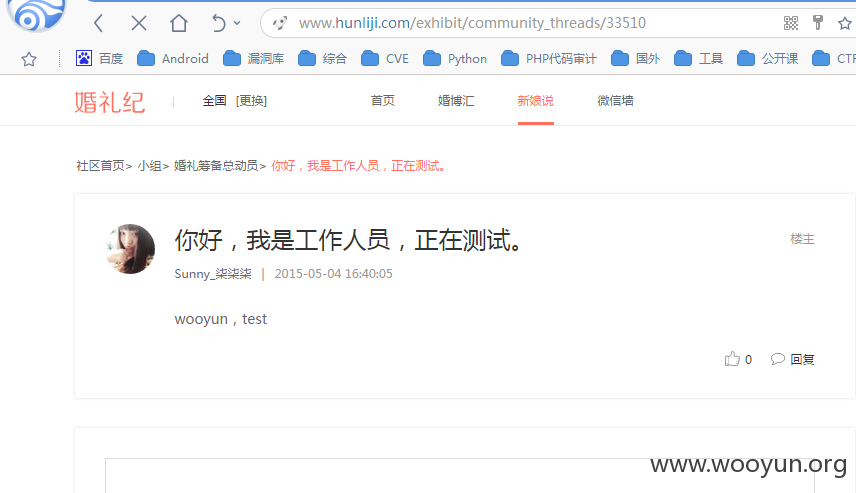Click the address bar URL
856x493 pixels.
point(472,23)
